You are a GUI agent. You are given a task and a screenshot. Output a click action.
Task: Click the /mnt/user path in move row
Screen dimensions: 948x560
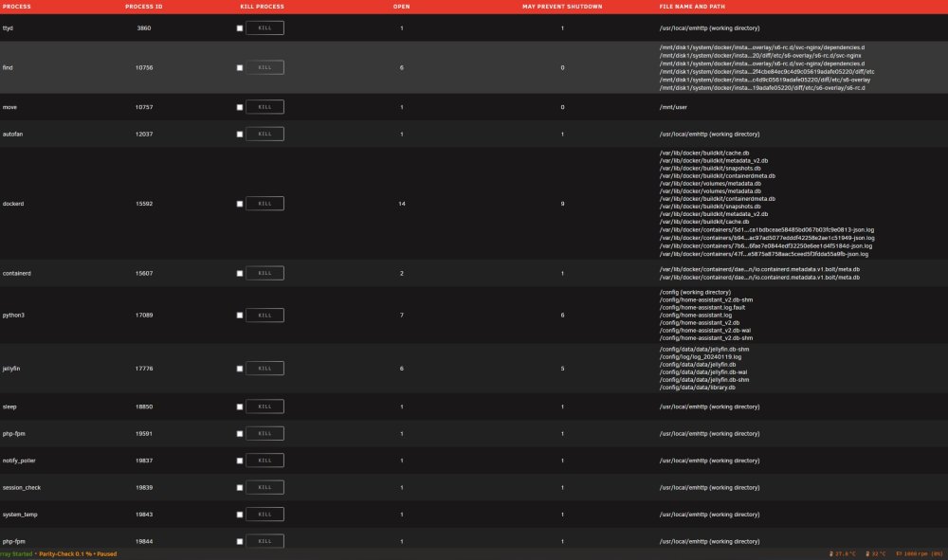click(x=673, y=107)
